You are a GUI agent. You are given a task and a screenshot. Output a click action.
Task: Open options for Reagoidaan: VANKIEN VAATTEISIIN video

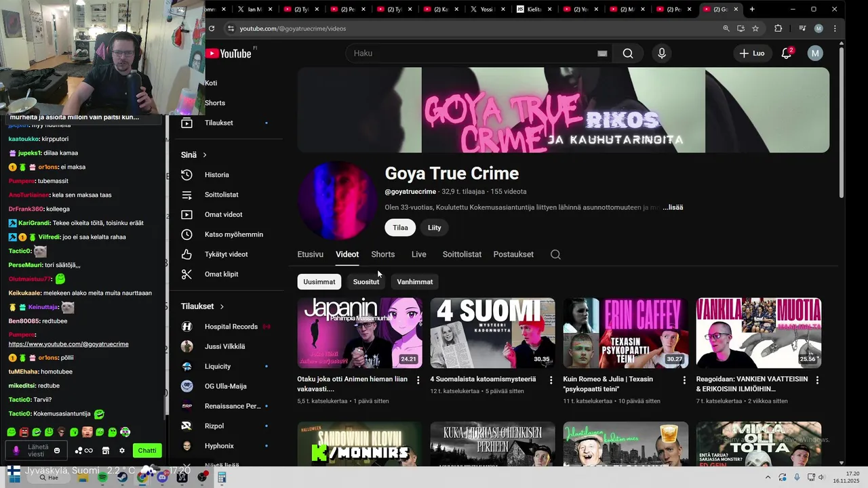(x=817, y=380)
